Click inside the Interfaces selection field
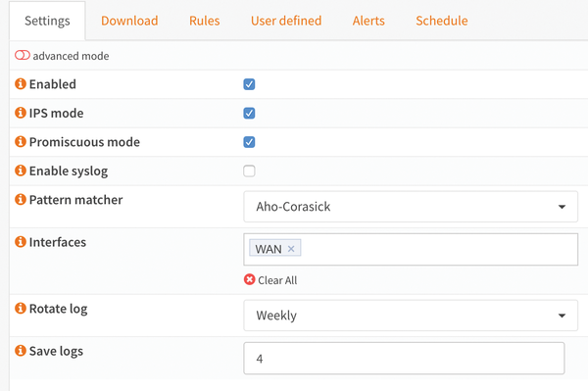 click(x=411, y=249)
